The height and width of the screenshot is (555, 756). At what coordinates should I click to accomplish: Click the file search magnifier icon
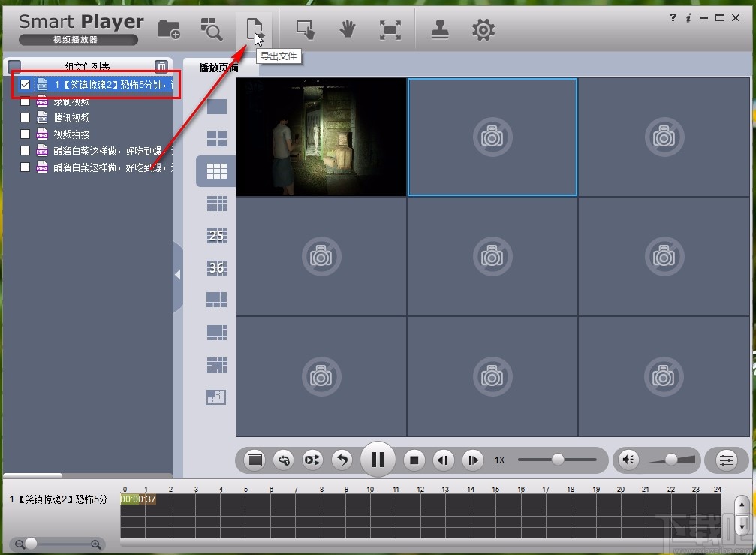tap(211, 29)
